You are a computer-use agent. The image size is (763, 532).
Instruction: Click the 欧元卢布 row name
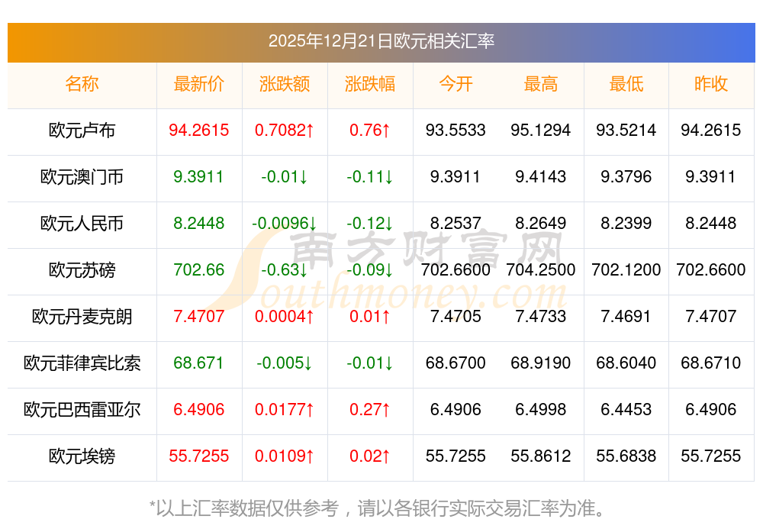point(82,131)
